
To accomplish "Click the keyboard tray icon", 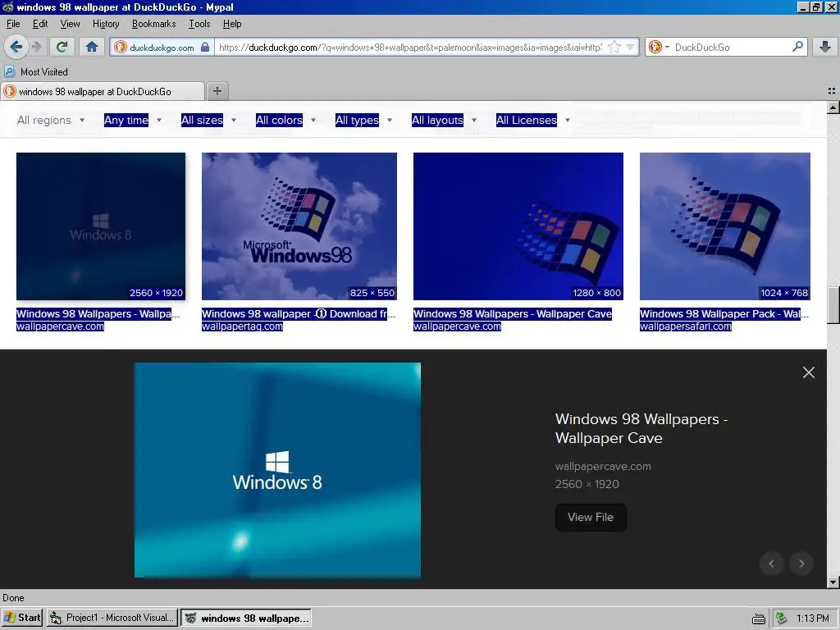I will coord(759,619).
